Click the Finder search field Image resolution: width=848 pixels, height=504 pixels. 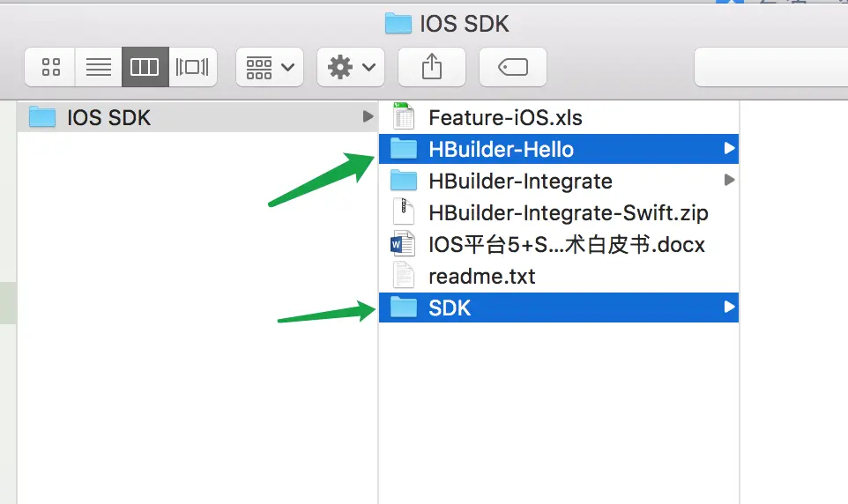coord(771,67)
